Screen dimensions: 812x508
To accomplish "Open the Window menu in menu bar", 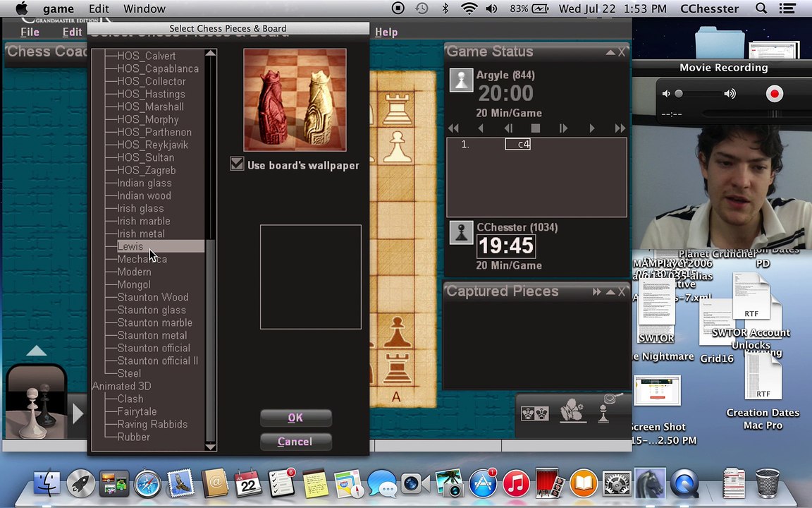I will point(144,8).
